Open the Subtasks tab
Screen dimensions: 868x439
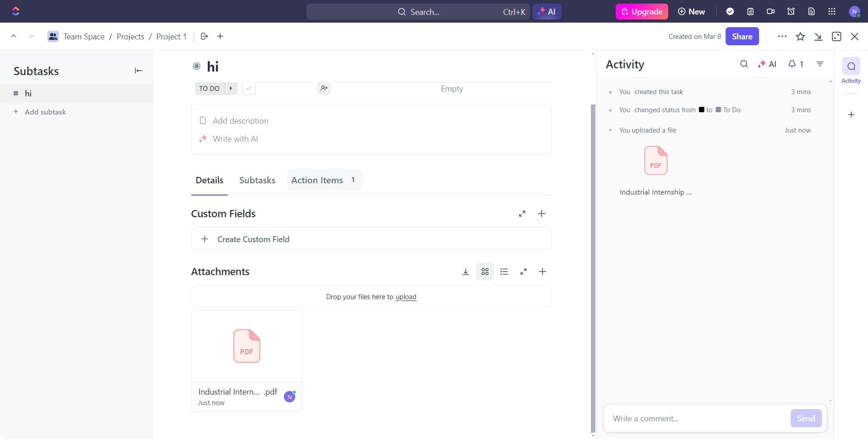click(x=257, y=180)
